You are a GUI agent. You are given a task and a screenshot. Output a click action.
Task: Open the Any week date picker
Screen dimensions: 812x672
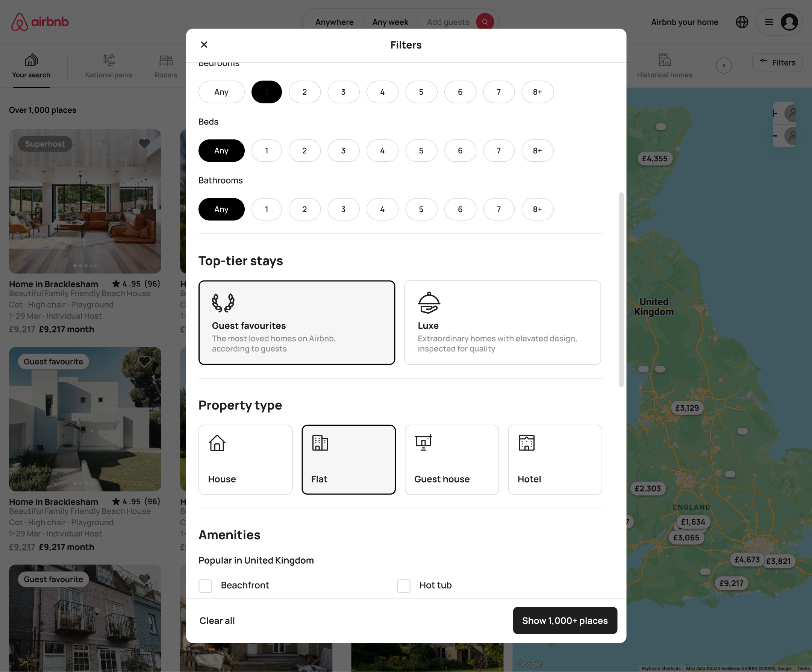390,22
